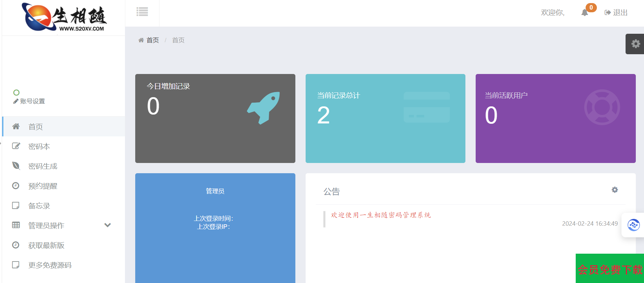This screenshot has width=644, height=283.
Task: Click the 今日增加记录 gray card
Action: pyautogui.click(x=215, y=118)
